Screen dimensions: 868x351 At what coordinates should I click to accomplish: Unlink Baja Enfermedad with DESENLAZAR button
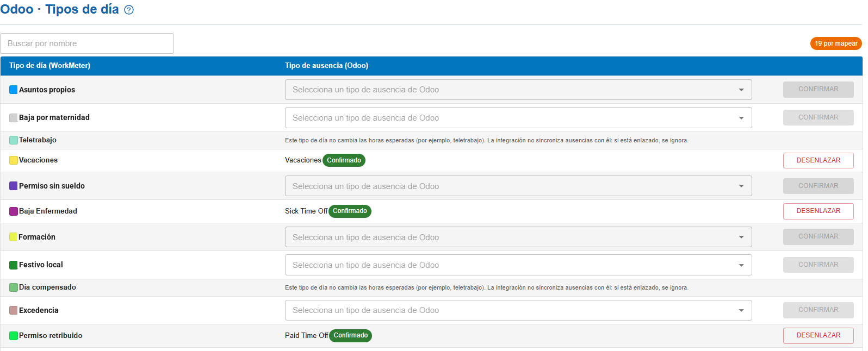818,211
